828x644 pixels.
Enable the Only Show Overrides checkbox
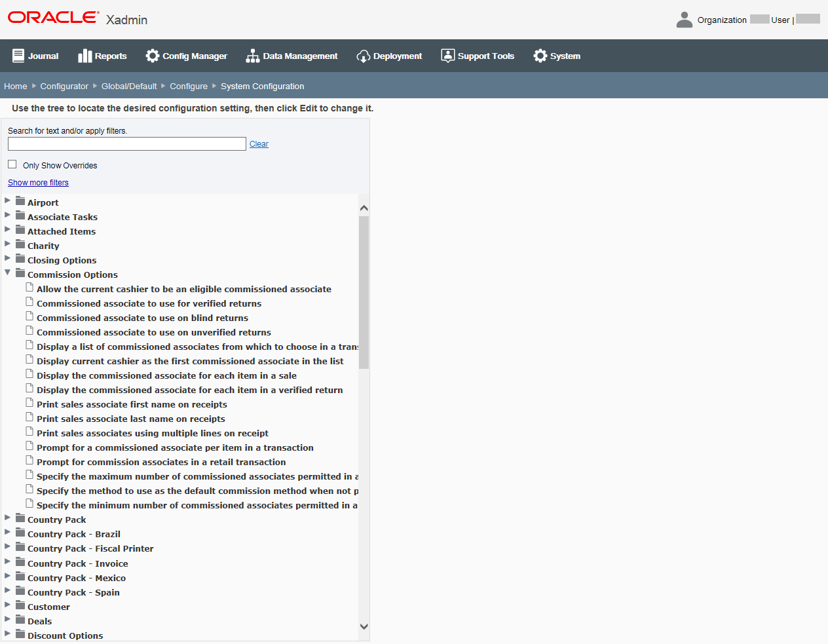click(x=11, y=164)
